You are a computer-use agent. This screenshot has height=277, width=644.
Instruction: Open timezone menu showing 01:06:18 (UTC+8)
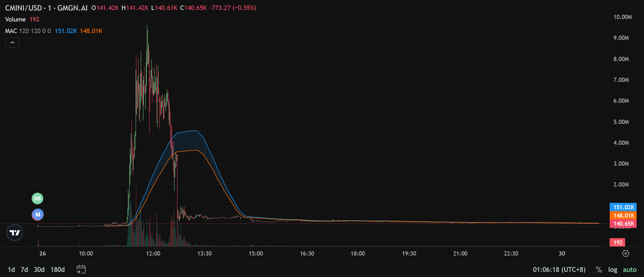[x=560, y=269]
